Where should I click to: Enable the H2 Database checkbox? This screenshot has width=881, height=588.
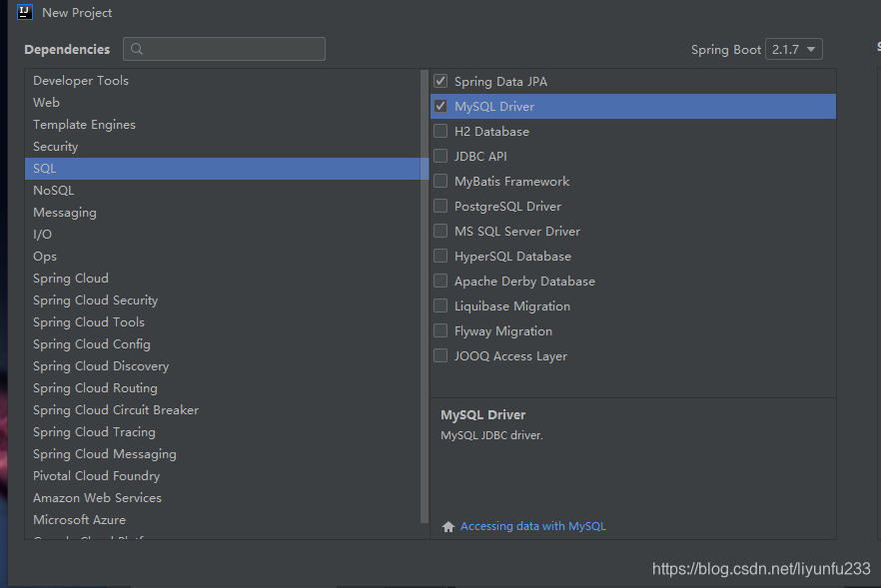click(x=440, y=131)
